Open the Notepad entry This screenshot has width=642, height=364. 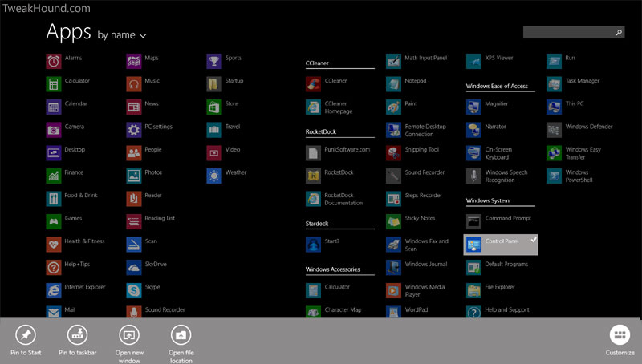(406, 84)
